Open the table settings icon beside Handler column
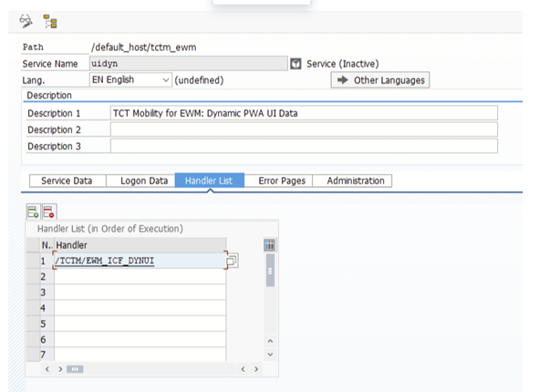The image size is (549, 392). coord(269,245)
